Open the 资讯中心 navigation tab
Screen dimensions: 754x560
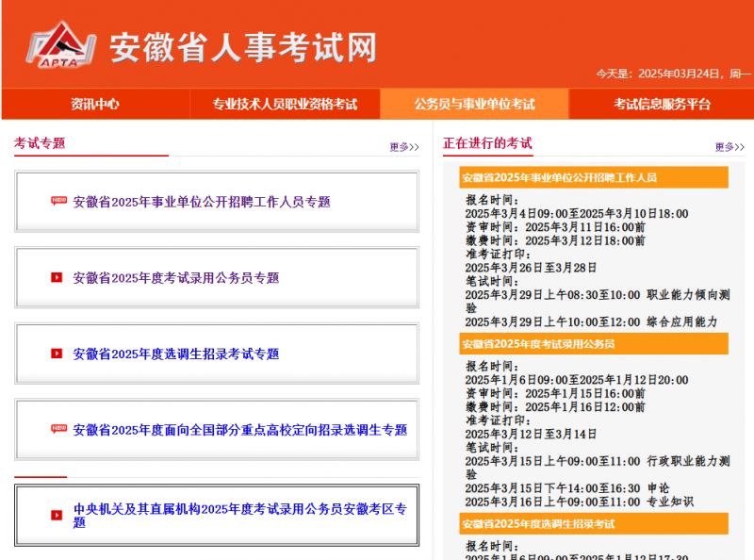coord(95,104)
